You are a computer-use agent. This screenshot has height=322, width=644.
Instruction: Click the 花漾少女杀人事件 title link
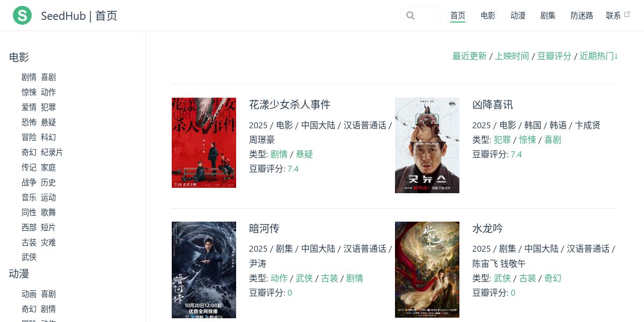tap(290, 105)
